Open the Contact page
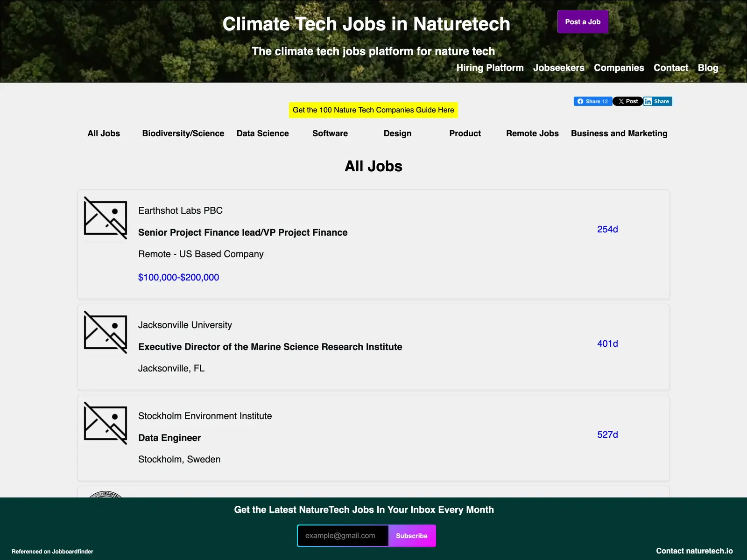The height and width of the screenshot is (560, 747). 671,68
